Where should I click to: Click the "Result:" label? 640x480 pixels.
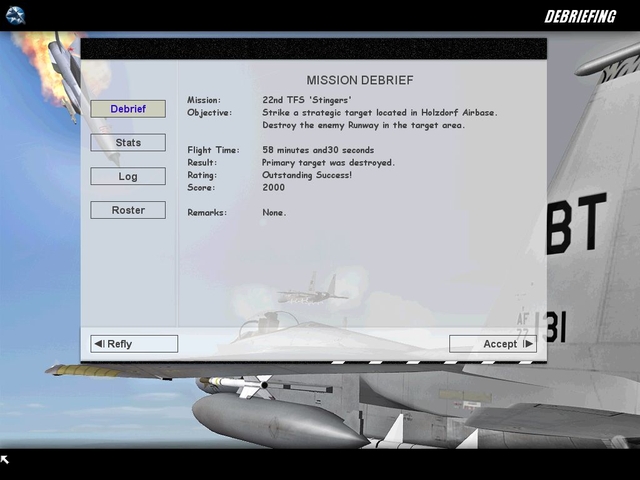click(202, 163)
